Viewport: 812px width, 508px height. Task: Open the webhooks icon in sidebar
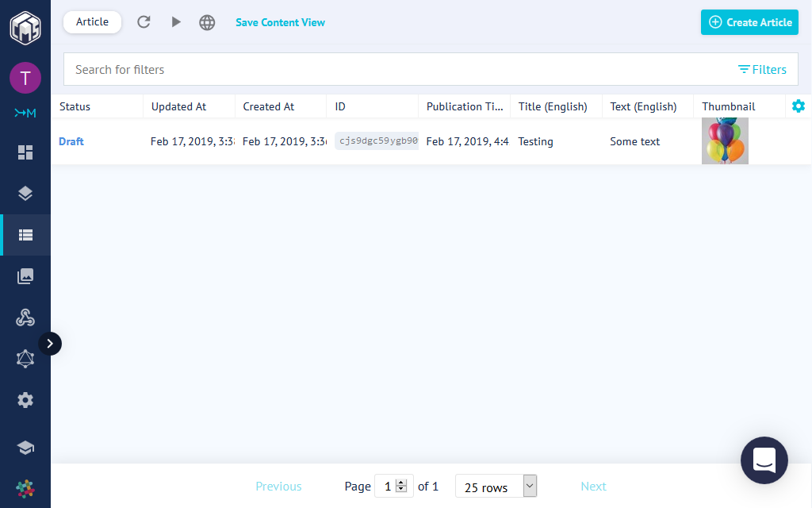point(25,317)
